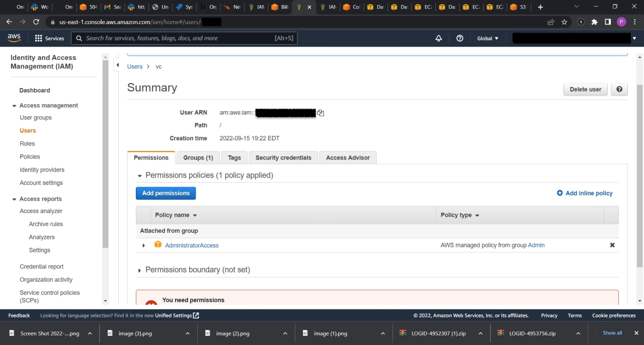Open the AdministratorAccess policy link
The height and width of the screenshot is (345, 644).
click(192, 245)
